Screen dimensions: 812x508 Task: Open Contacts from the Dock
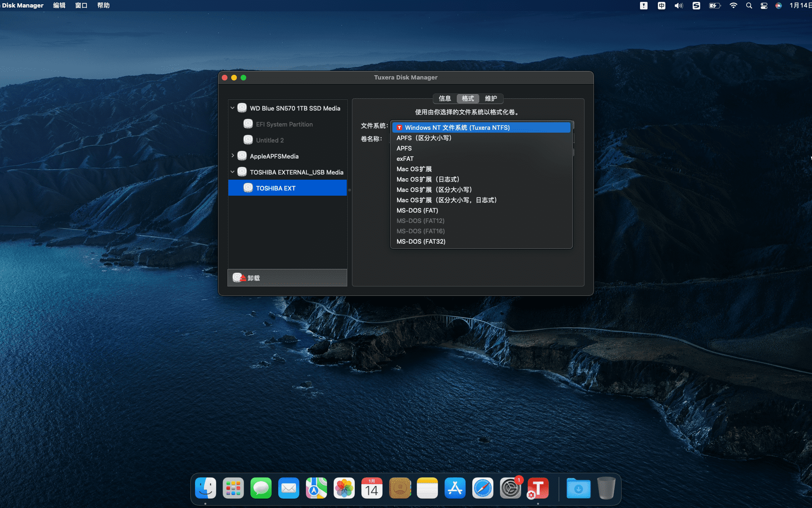point(400,488)
